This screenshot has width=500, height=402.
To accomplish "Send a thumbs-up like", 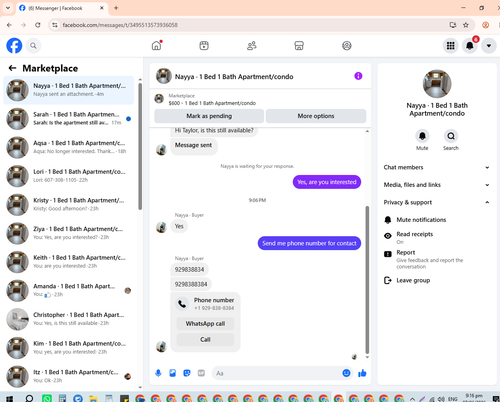I will [362, 373].
